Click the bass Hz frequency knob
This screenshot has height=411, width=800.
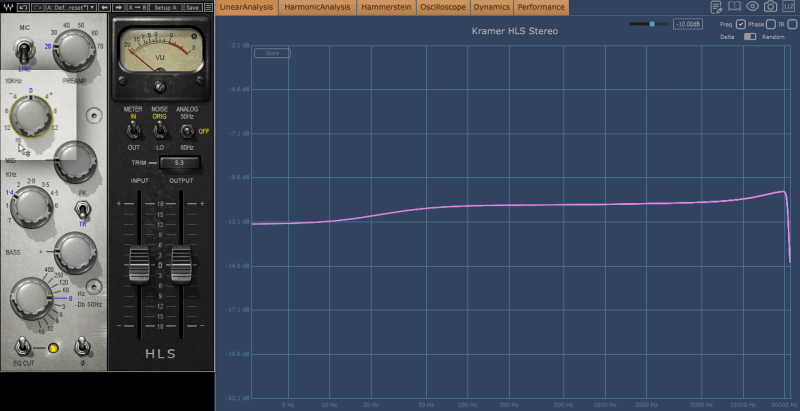tap(32, 298)
